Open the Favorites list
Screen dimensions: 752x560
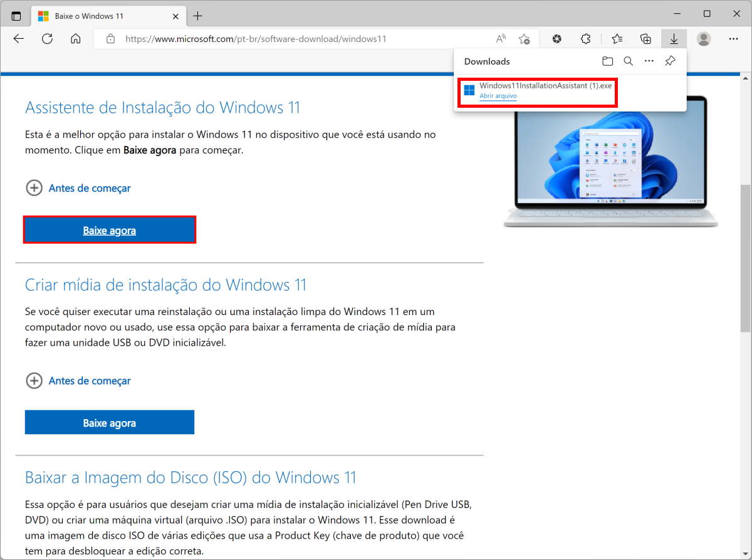coord(617,39)
